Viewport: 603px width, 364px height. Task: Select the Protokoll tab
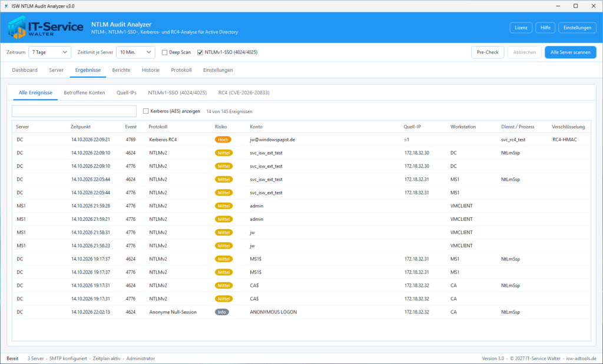[x=181, y=70]
